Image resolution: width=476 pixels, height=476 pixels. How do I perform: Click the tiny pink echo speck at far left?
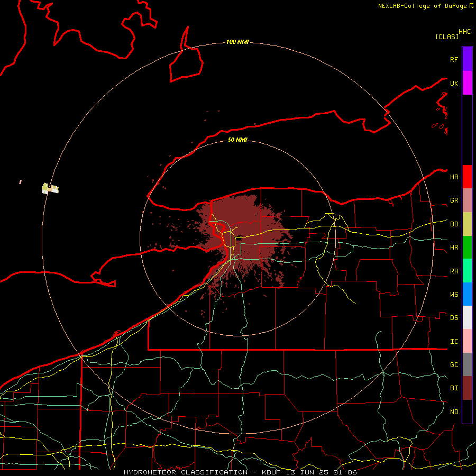[20, 182]
